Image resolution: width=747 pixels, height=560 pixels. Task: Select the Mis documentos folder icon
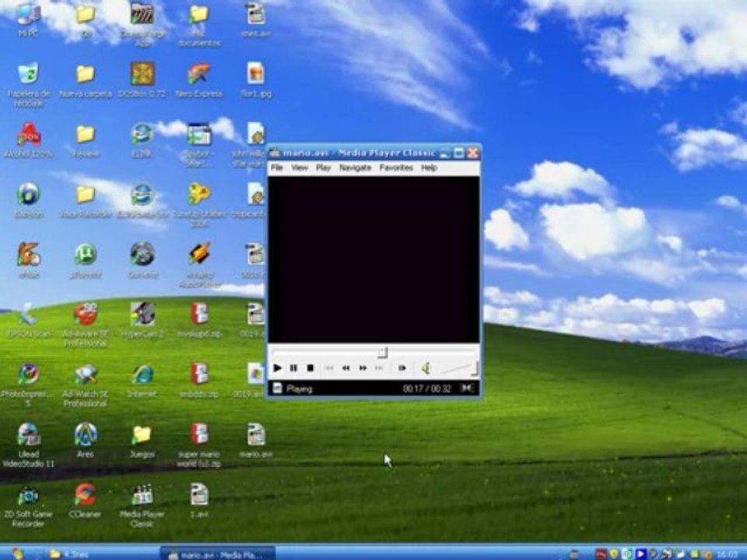click(x=198, y=25)
